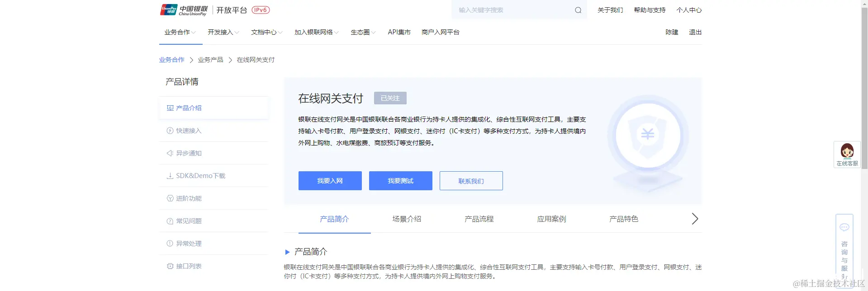Click the 我要测试 button
Screen dimensions: 868x291
[401, 181]
